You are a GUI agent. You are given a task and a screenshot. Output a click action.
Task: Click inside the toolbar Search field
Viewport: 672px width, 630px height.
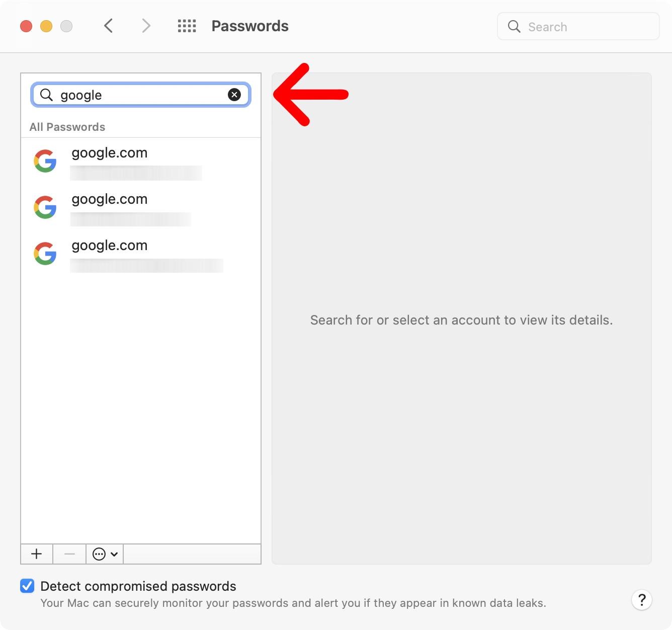tap(578, 26)
